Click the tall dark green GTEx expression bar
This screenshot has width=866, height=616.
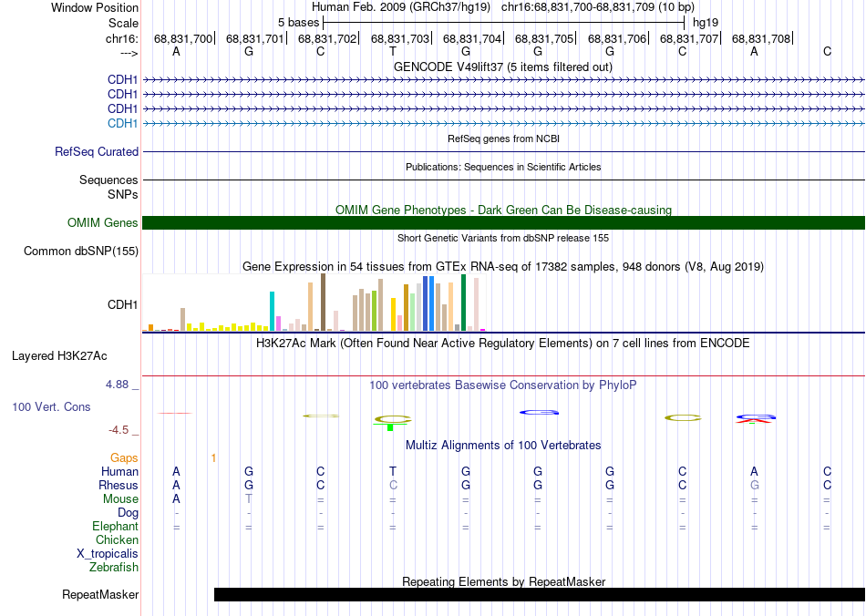tap(463, 303)
